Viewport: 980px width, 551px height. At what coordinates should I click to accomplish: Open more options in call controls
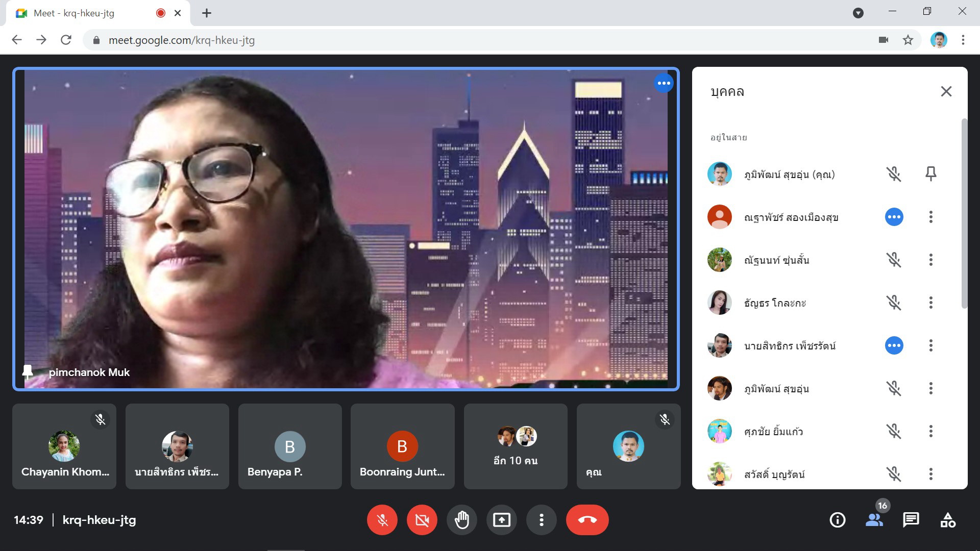(x=541, y=520)
